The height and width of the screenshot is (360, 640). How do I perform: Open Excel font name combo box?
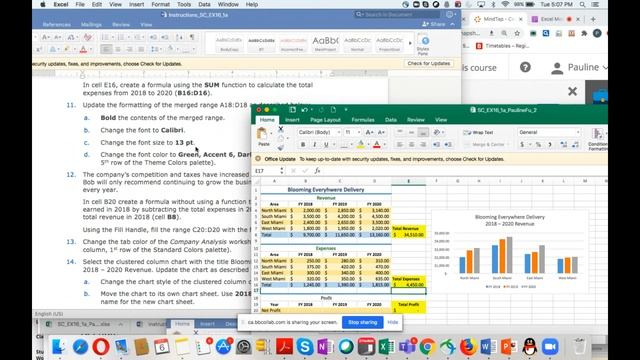(319, 132)
